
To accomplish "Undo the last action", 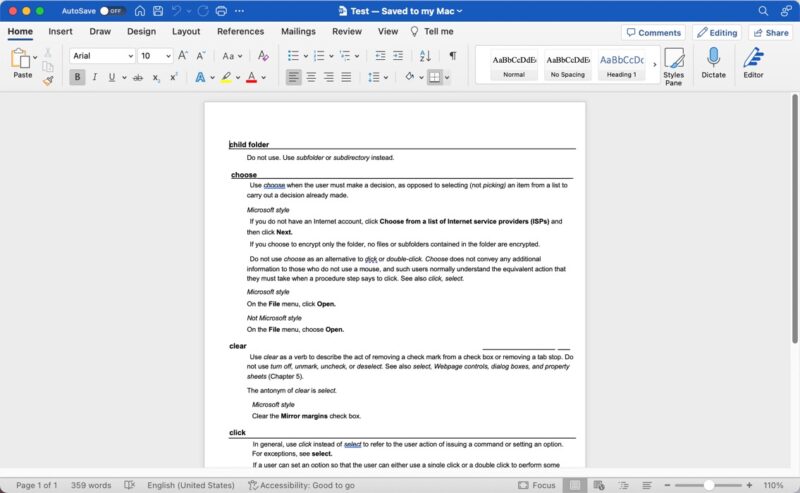I will click(177, 11).
